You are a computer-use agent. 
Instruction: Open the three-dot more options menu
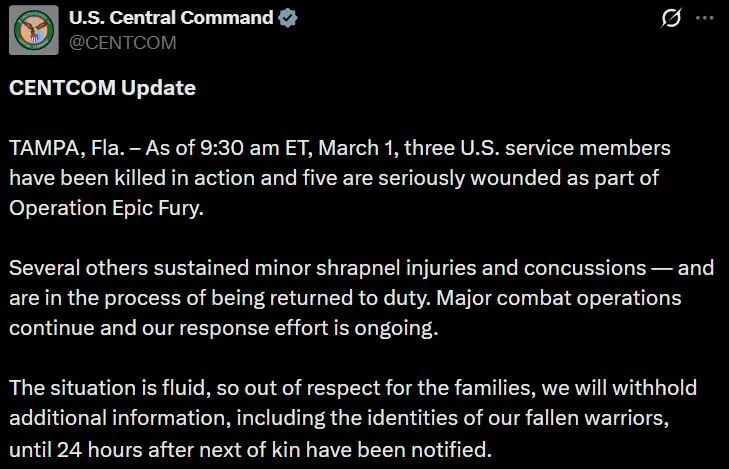[x=708, y=19]
